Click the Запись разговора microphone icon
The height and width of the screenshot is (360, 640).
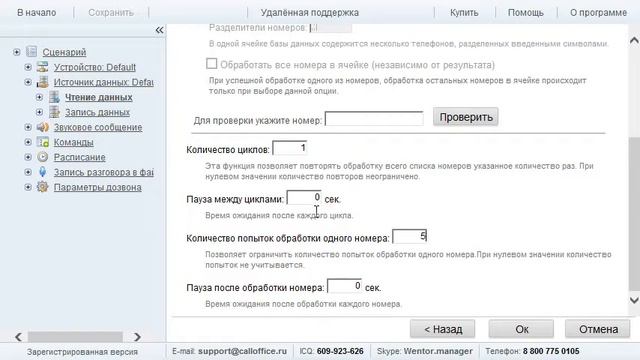coord(42,172)
